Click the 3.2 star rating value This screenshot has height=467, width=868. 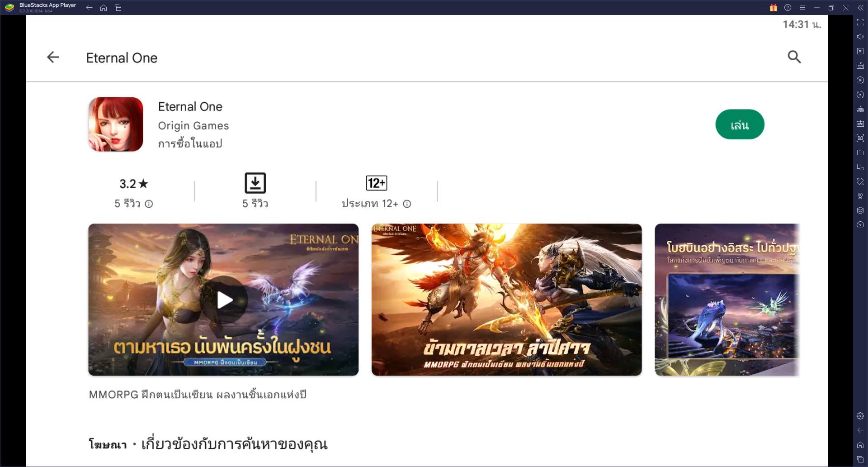(134, 184)
